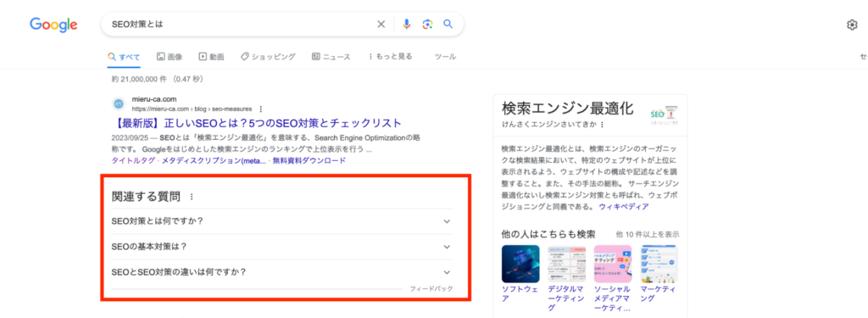Viewport: 868px width, 318px height.
Task: Expand question SEO対策とは何ですか？
Action: 281,221
